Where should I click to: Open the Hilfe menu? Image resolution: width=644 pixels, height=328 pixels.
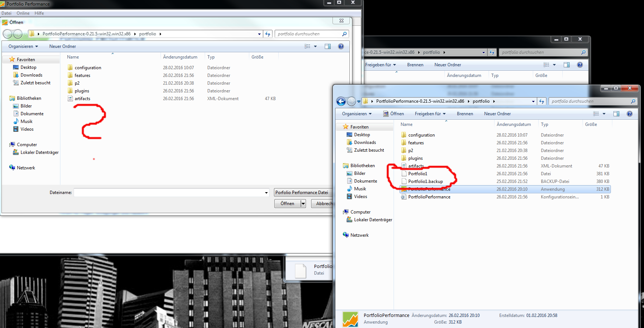click(39, 13)
